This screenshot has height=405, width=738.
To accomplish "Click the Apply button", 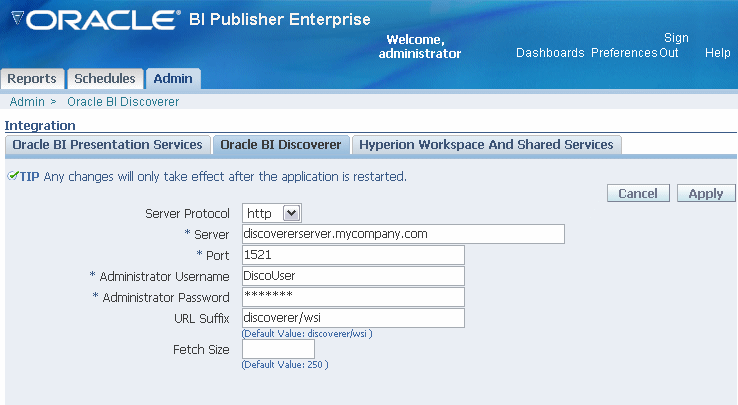I will 706,193.
